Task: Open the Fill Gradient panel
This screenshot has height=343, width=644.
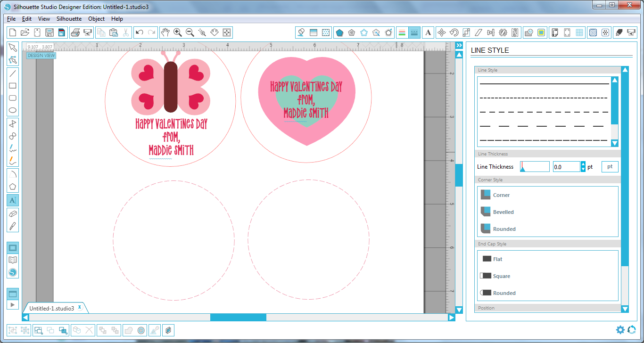Action: click(313, 33)
